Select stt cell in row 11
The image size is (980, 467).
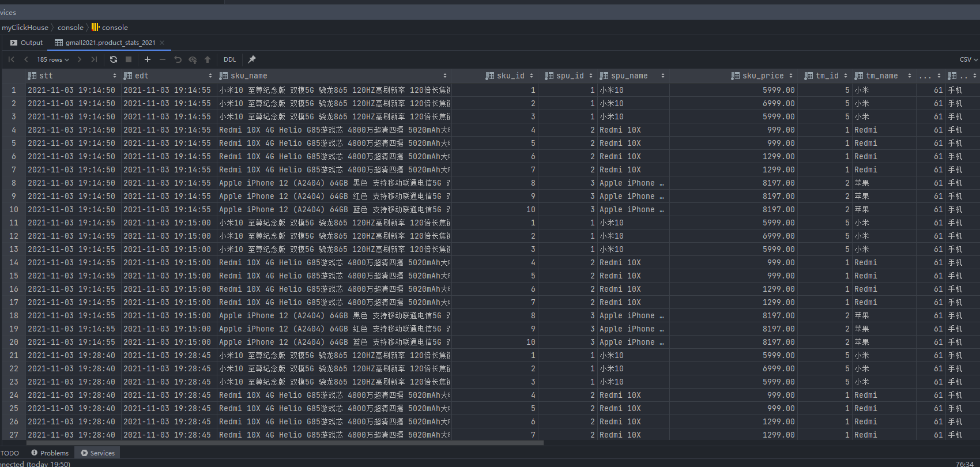tap(73, 223)
